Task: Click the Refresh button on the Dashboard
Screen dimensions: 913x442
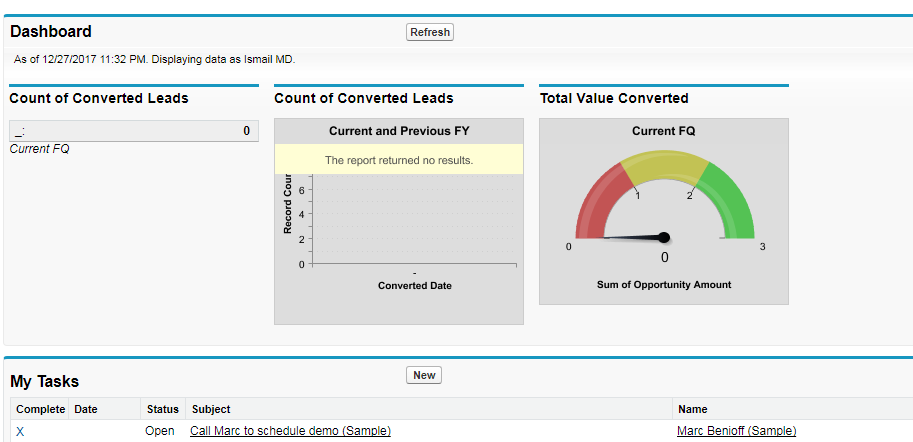Action: [x=430, y=32]
